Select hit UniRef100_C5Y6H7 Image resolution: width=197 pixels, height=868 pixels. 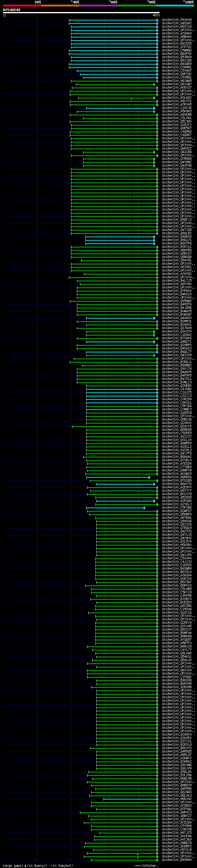177,71
